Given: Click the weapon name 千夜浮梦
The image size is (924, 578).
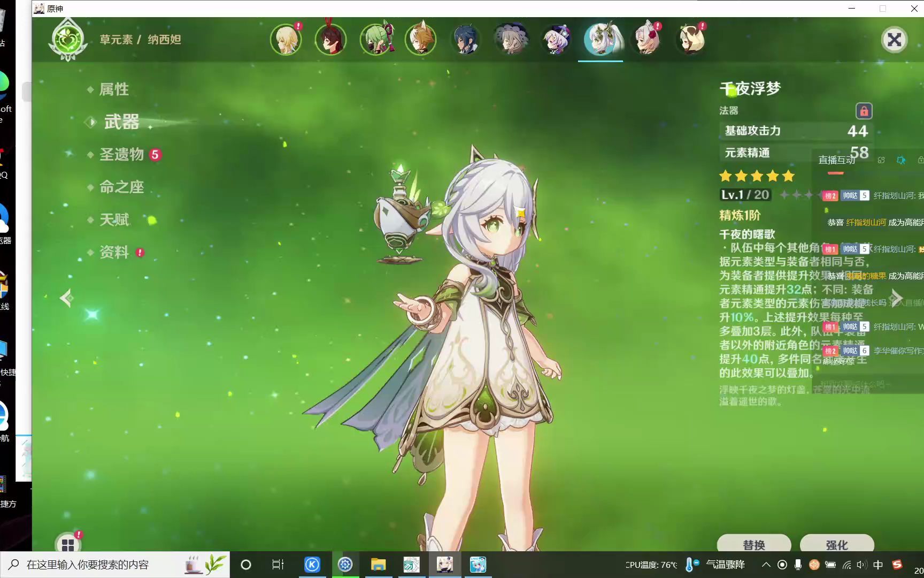Looking at the screenshot, I should click(x=750, y=88).
